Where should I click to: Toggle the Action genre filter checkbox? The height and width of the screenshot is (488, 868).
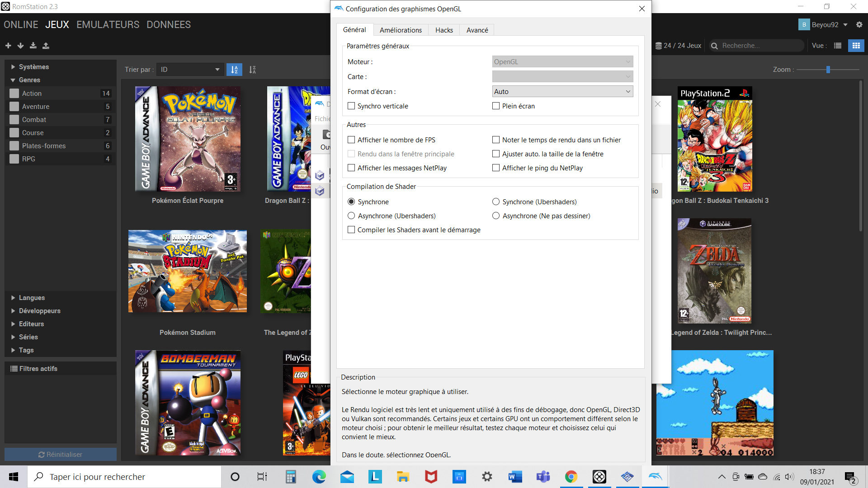(x=14, y=93)
